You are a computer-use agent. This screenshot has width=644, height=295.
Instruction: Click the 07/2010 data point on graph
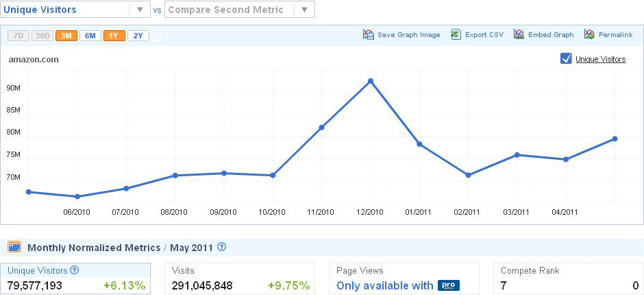(x=126, y=189)
